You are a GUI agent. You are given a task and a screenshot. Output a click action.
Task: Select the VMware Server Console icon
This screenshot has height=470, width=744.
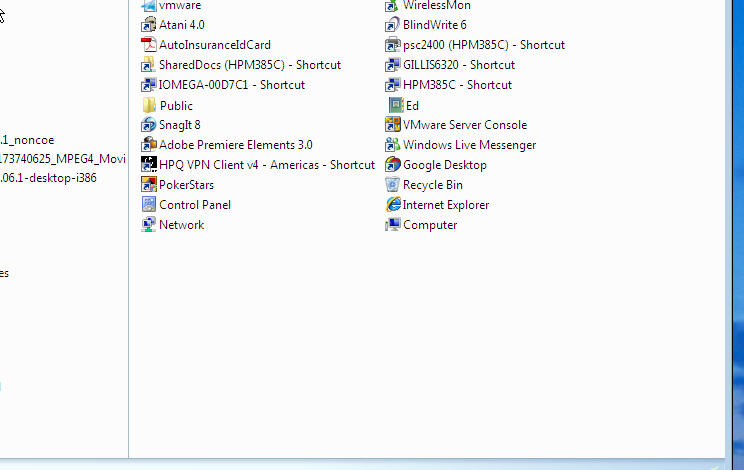point(392,125)
